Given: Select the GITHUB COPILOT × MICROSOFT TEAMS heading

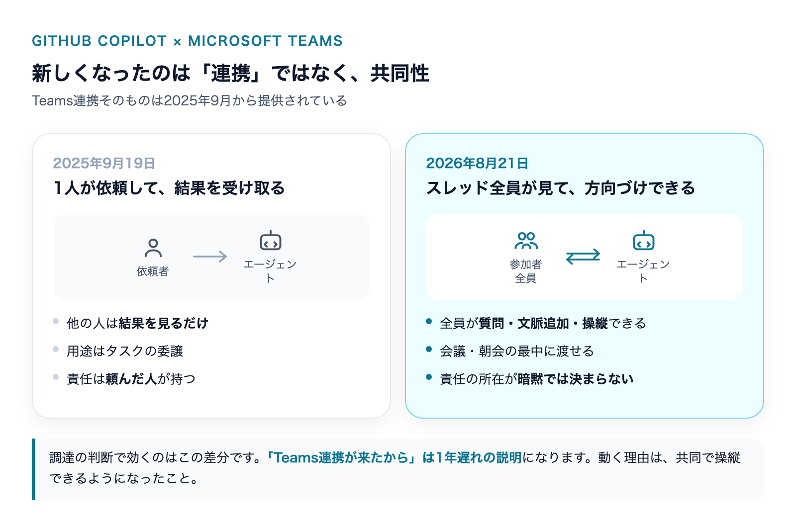Looking at the screenshot, I should coord(187,41).
